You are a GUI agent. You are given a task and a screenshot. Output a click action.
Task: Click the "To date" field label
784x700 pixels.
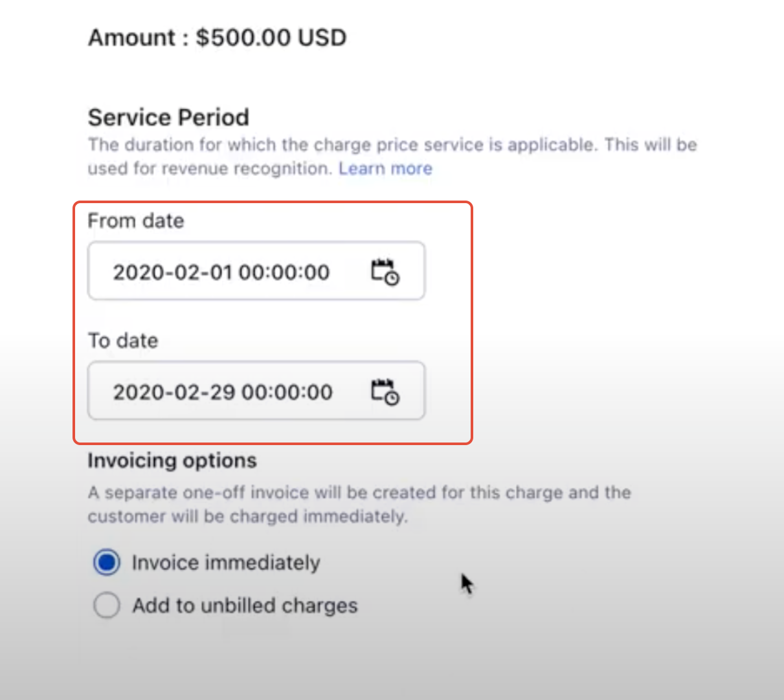pyautogui.click(x=123, y=340)
